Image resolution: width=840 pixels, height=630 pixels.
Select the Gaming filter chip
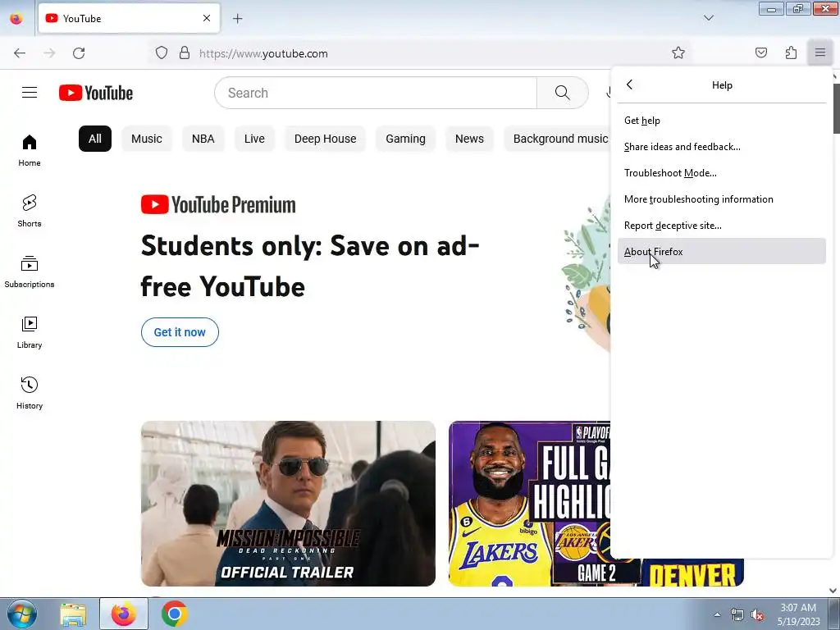pyautogui.click(x=405, y=139)
